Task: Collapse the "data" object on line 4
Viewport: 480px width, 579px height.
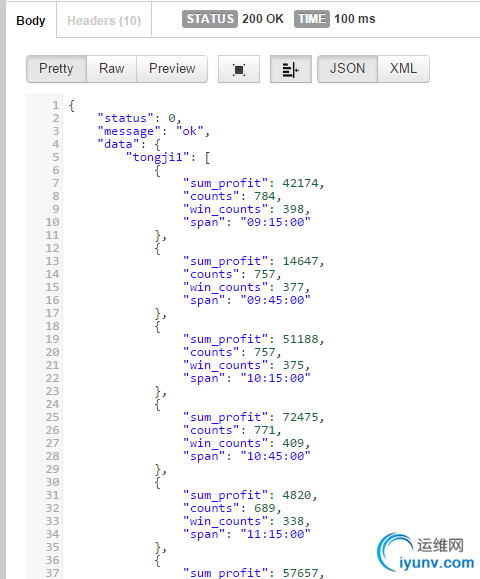Action: [157, 144]
